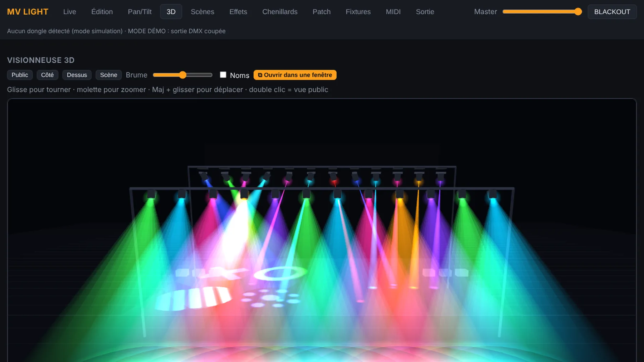
Task: Choose the Scène view button
Action: (x=108, y=75)
